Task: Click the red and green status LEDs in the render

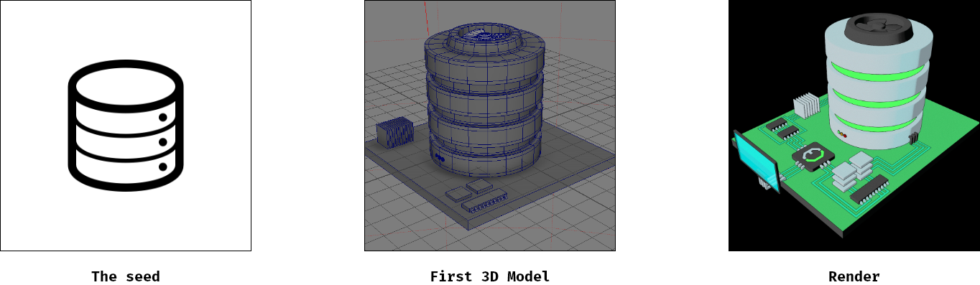Action: pyautogui.click(x=841, y=134)
